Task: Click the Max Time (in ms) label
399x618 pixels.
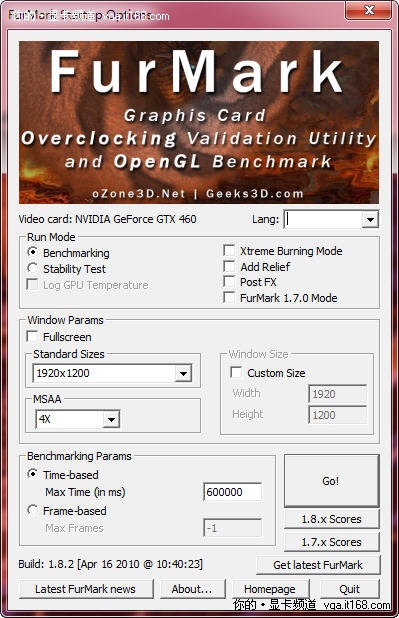Action: 85,492
